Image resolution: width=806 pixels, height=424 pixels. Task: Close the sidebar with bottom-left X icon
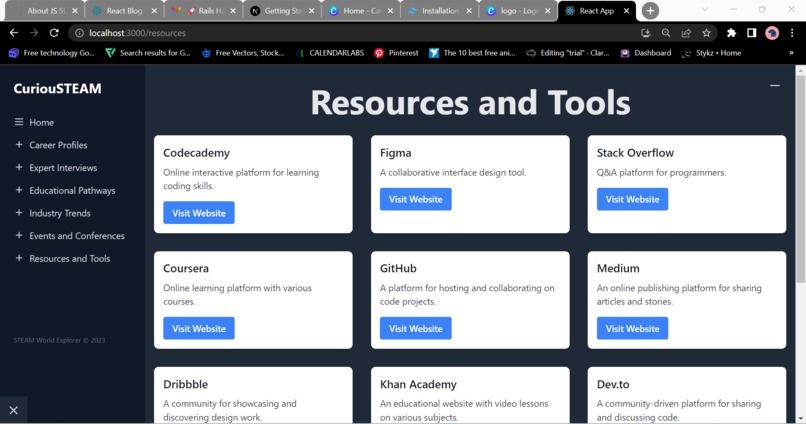13,410
